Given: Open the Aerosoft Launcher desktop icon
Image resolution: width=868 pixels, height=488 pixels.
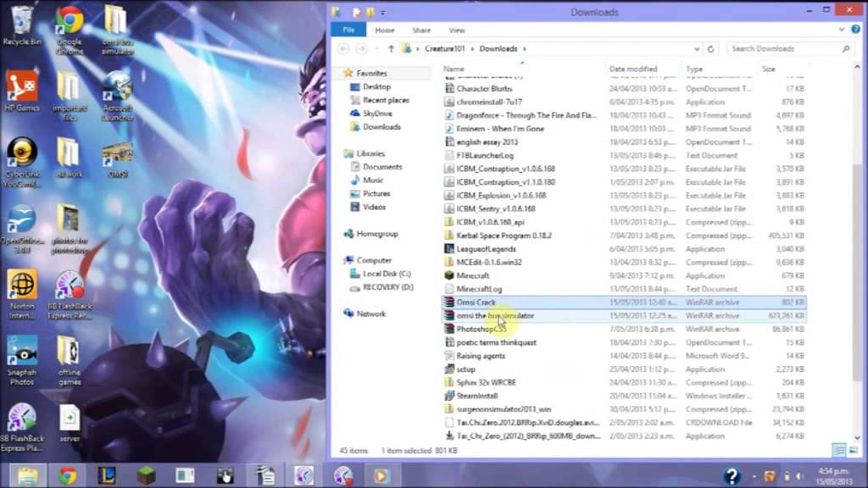Looking at the screenshot, I should click(117, 96).
